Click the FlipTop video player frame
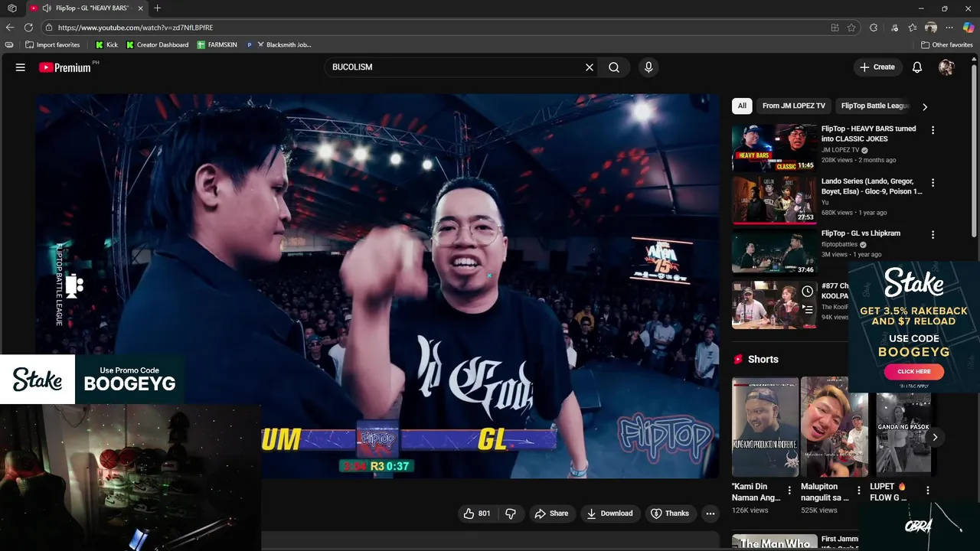This screenshot has width=980, height=551. coord(377,286)
